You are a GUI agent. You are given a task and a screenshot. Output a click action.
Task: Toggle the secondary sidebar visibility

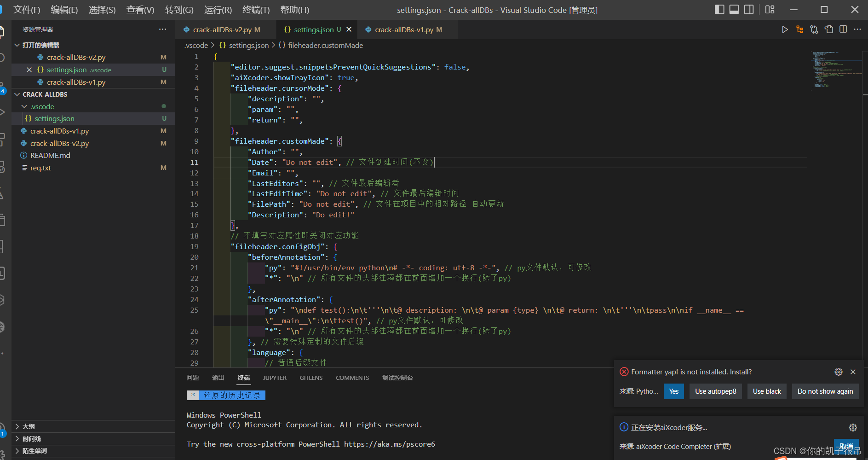pyautogui.click(x=749, y=9)
